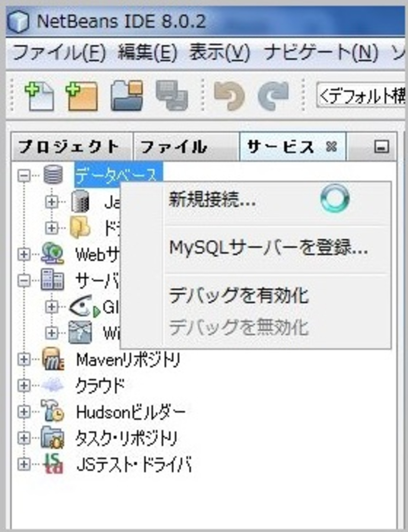Expand the WildFly server node

[52, 333]
